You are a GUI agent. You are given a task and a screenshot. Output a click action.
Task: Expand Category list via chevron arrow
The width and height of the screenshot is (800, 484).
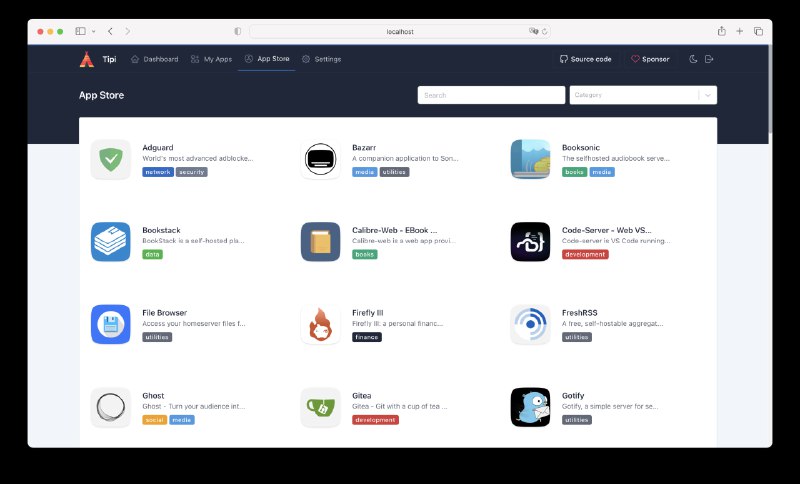pyautogui.click(x=708, y=95)
